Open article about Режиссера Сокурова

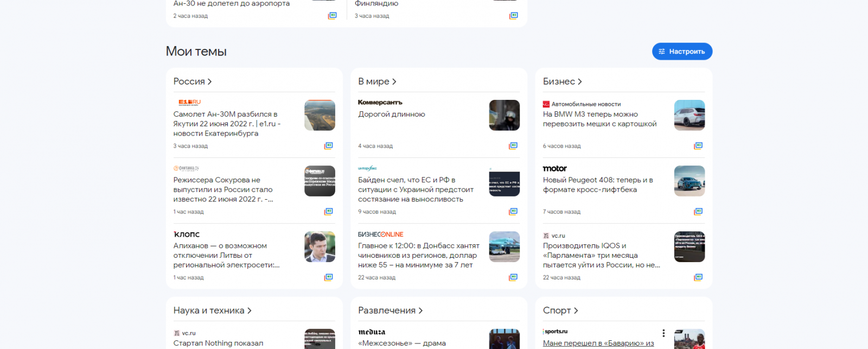[223, 189]
